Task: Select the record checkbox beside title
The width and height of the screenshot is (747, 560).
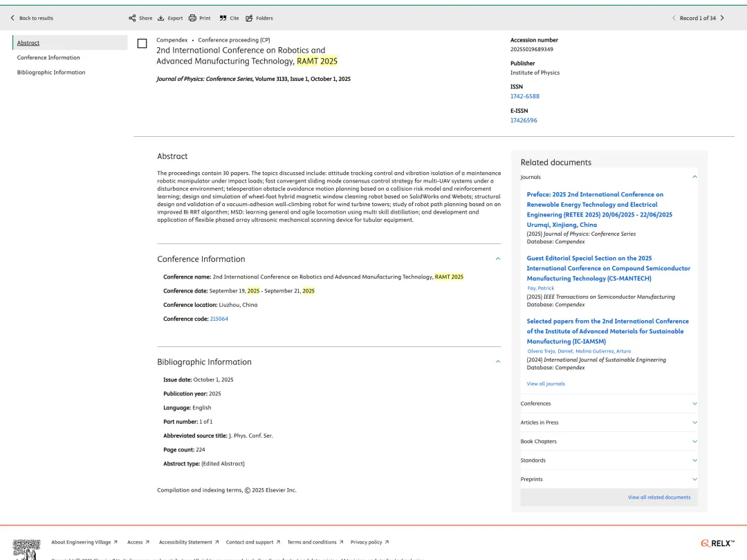Action: click(142, 44)
